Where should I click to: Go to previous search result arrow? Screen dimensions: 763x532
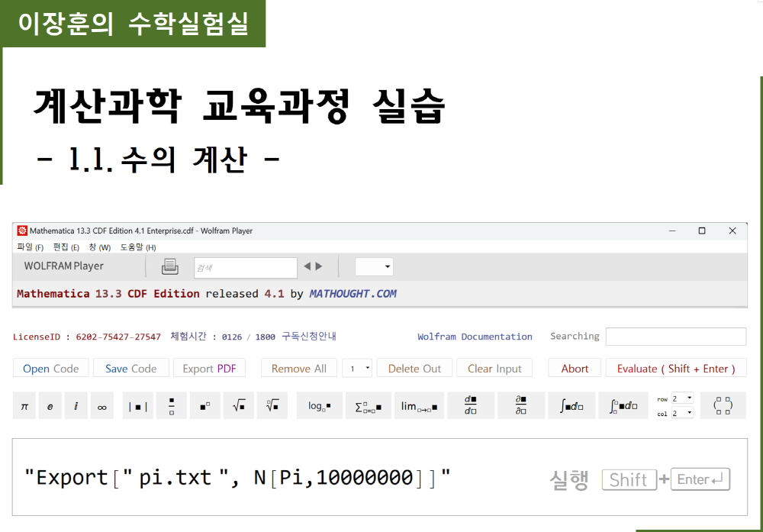pos(307,266)
